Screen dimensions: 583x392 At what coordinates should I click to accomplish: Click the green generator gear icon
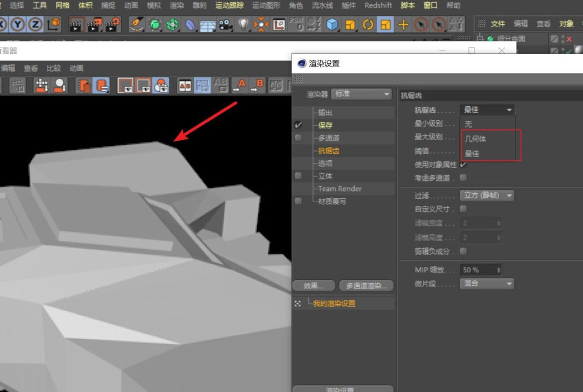(173, 24)
